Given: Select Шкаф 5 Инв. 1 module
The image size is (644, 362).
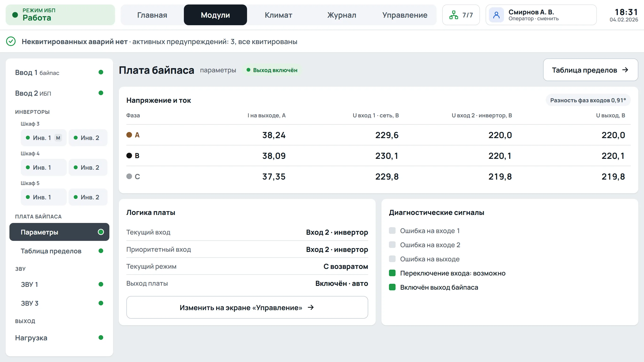Looking at the screenshot, I should coord(44,197).
